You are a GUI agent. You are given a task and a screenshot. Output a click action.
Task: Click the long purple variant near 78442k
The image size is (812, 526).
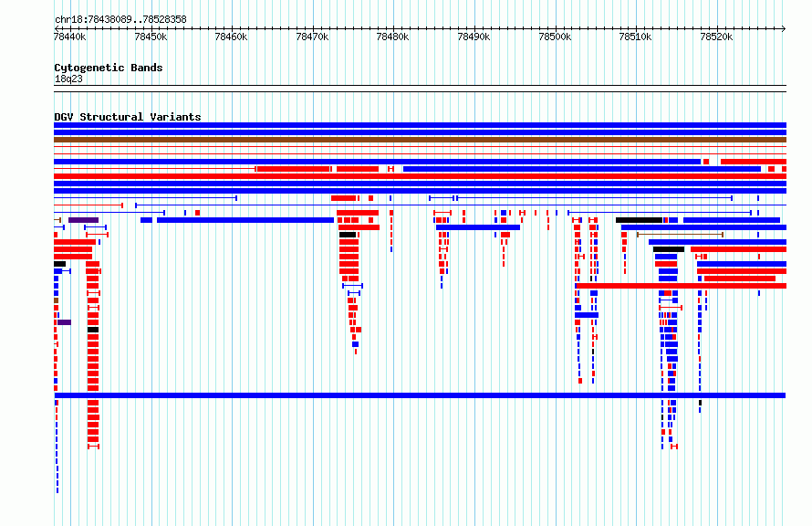point(83,220)
